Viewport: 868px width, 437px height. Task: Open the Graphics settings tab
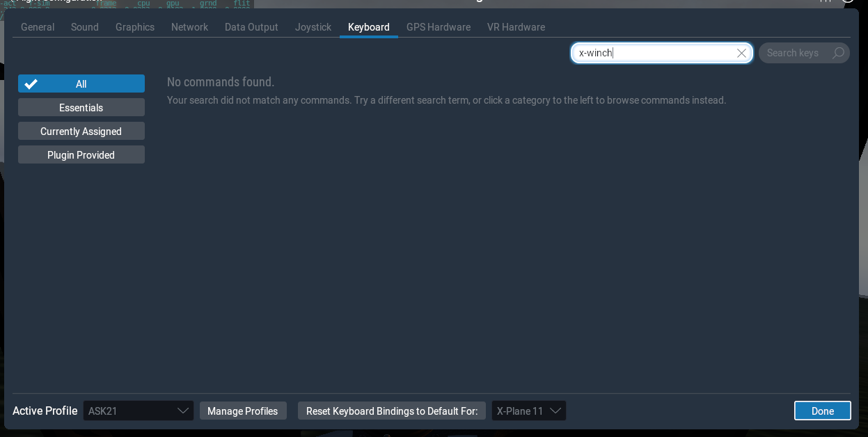tap(134, 27)
